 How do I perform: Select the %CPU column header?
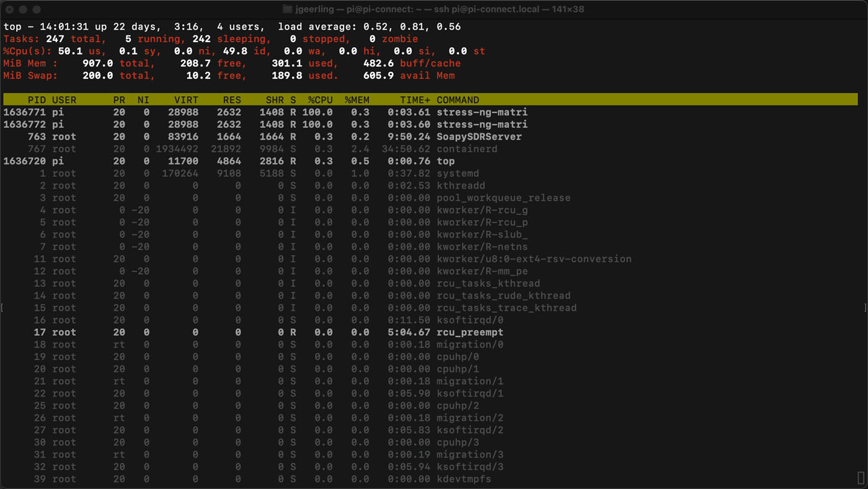point(321,99)
